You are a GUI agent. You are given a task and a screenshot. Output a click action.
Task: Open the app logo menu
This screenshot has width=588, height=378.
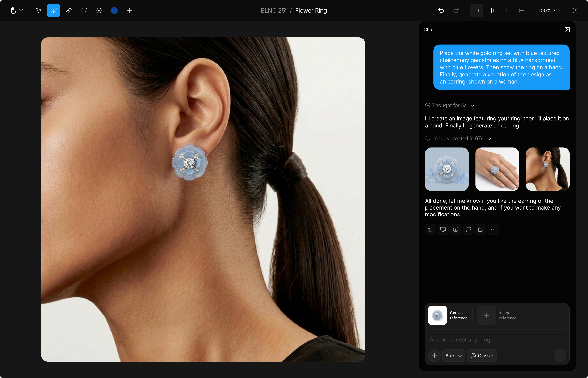17,10
